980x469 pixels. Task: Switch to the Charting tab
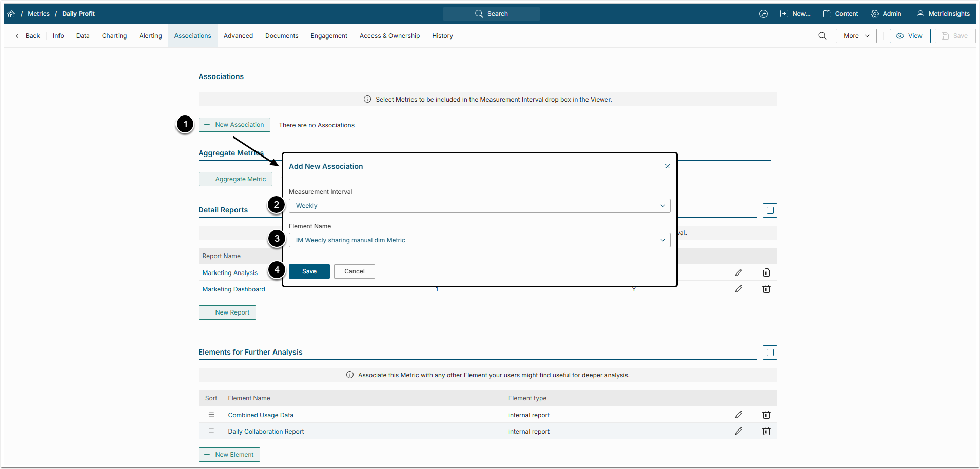pyautogui.click(x=114, y=36)
